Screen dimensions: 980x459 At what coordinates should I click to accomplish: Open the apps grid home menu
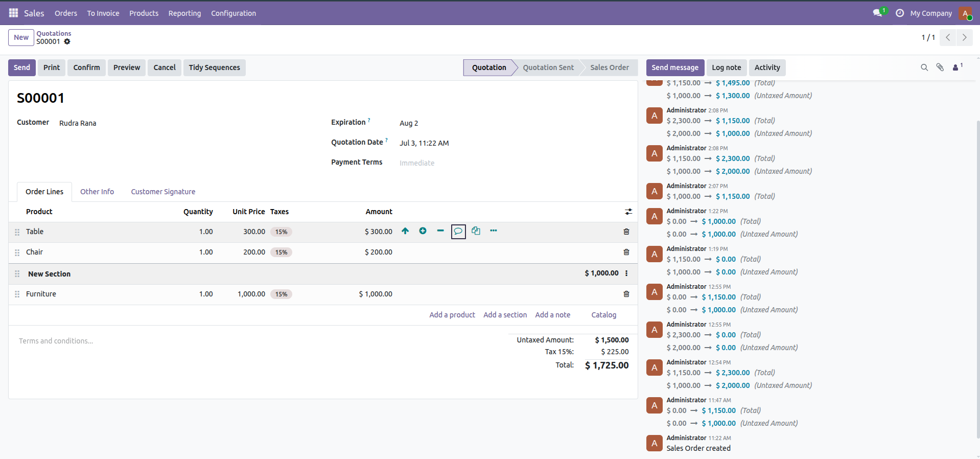pos(14,13)
